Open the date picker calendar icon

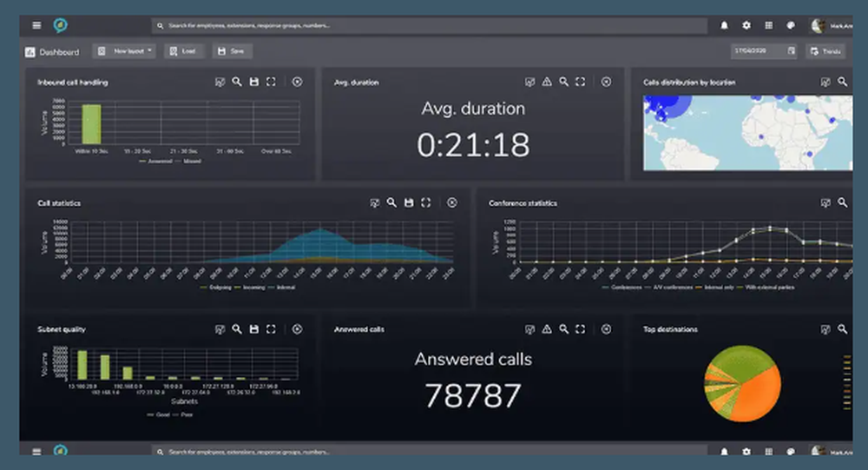pyautogui.click(x=791, y=51)
